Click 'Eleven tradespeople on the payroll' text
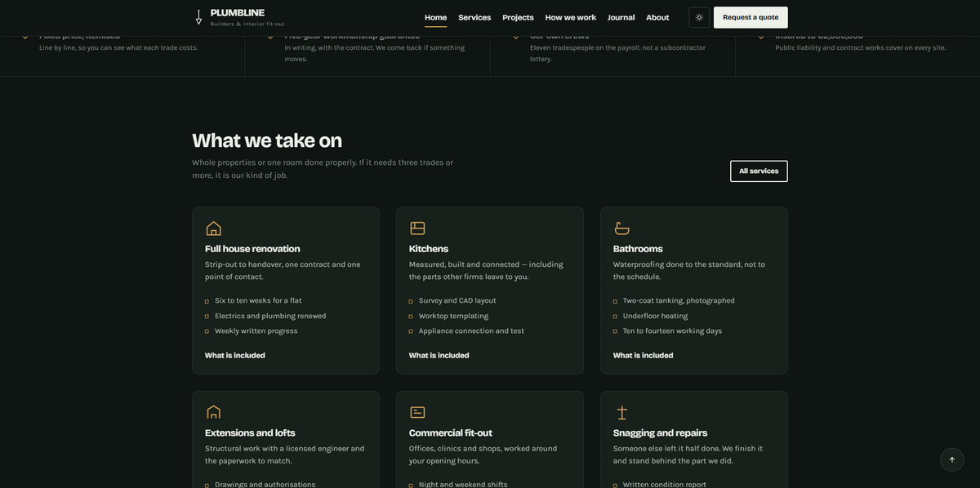Viewport: 980px width, 488px height. 617,53
